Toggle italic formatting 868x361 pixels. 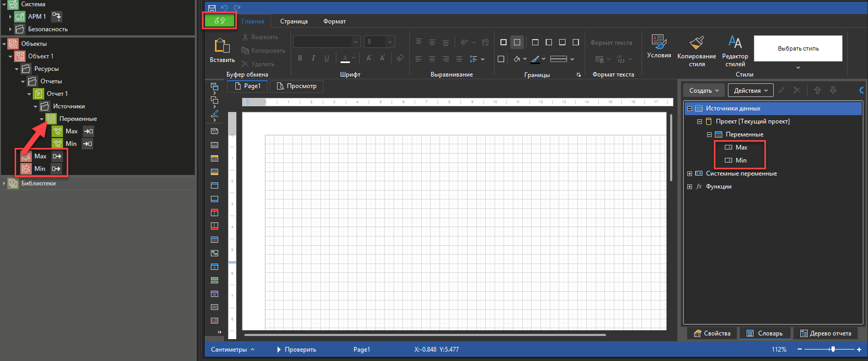pos(313,58)
